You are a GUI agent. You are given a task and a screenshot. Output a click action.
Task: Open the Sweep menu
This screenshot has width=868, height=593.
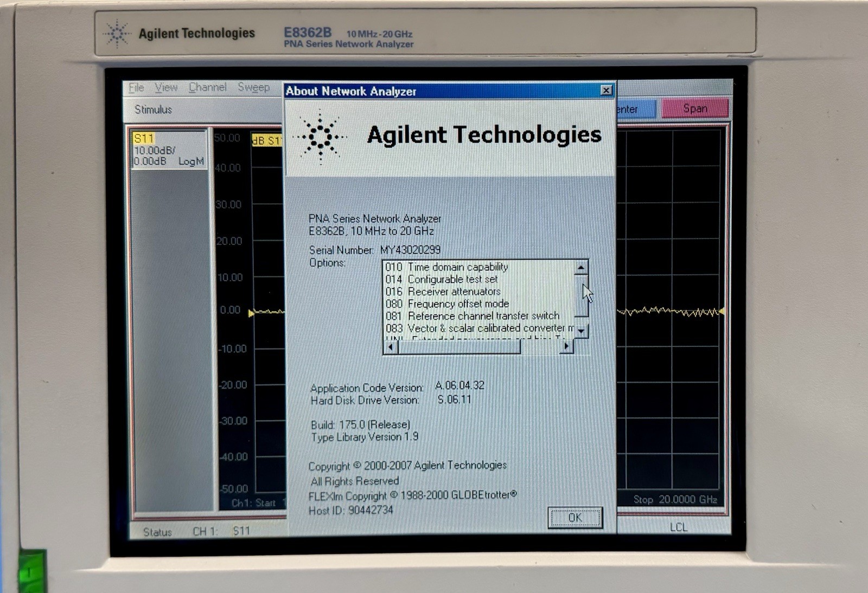pyautogui.click(x=253, y=87)
